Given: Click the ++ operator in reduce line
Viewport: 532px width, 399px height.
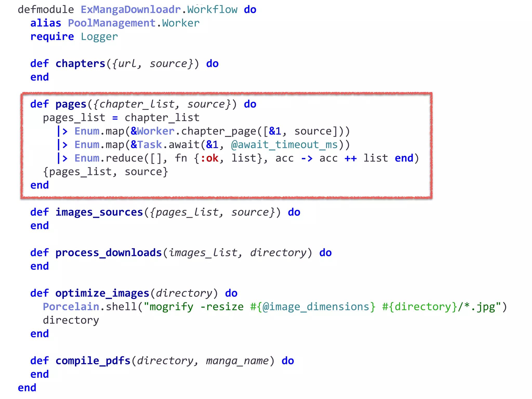Looking at the screenshot, I should point(351,158).
